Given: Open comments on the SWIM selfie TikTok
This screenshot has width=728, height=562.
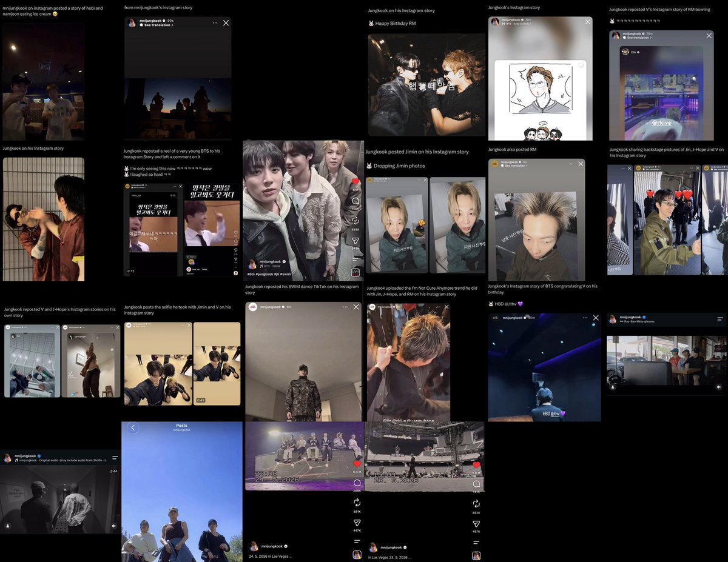Looking at the screenshot, I should tap(356, 201).
